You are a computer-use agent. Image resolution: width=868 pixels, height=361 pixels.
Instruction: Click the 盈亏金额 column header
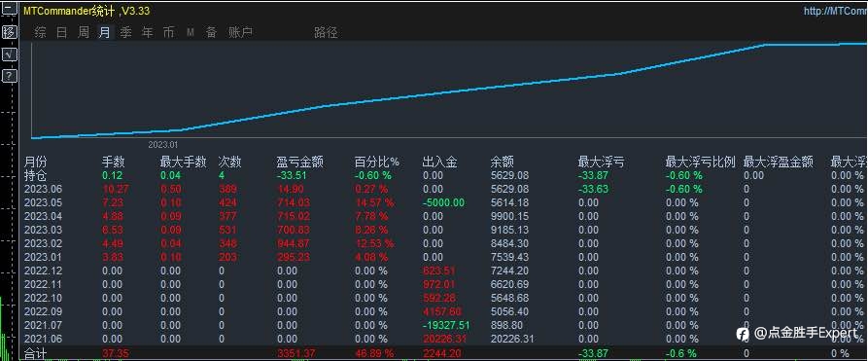click(300, 162)
